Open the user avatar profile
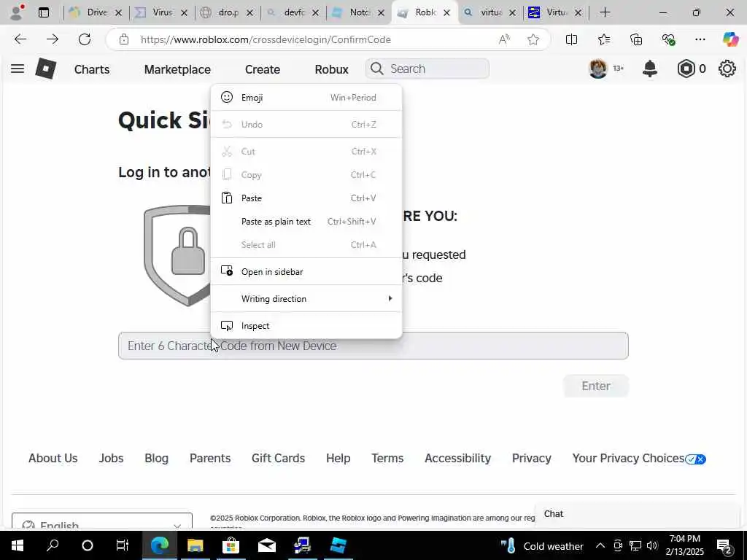Image resolution: width=747 pixels, height=560 pixels. pyautogui.click(x=598, y=69)
